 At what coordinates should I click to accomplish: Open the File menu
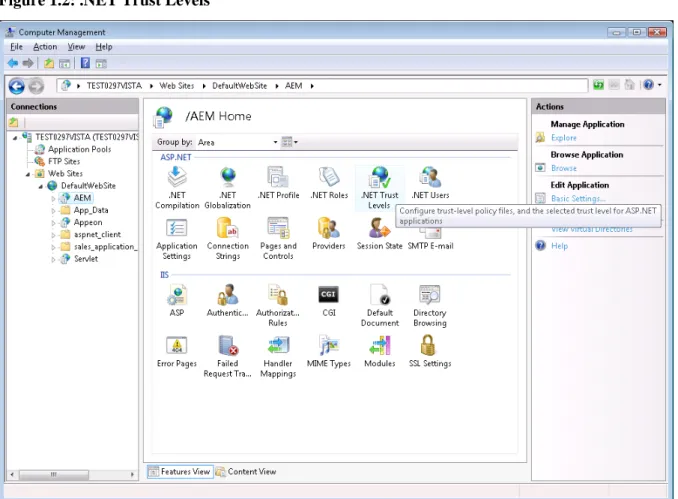click(16, 47)
